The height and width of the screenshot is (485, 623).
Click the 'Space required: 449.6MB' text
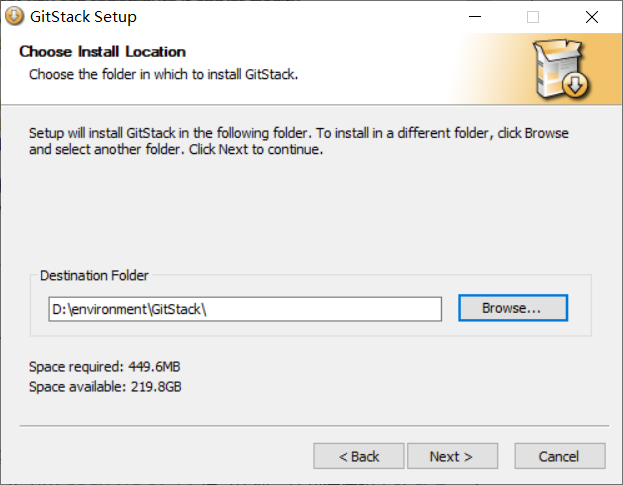(x=104, y=367)
